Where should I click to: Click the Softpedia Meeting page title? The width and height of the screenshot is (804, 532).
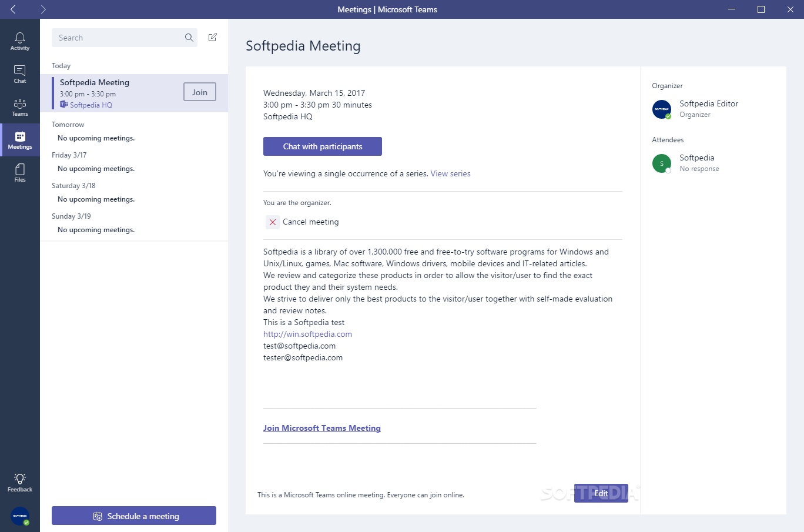coord(303,46)
